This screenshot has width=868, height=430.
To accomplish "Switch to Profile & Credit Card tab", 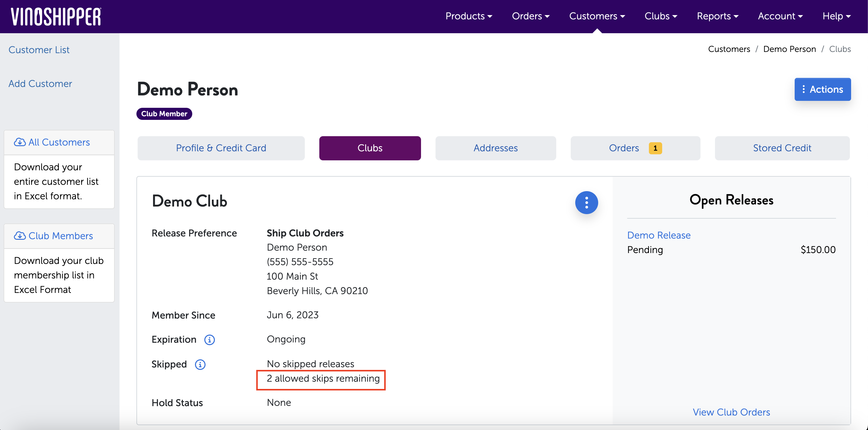I will (x=221, y=148).
